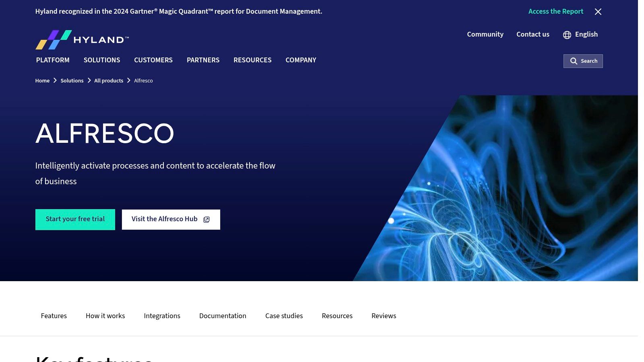Open the SOLUTIONS menu
The image size is (644, 362).
pos(102,60)
